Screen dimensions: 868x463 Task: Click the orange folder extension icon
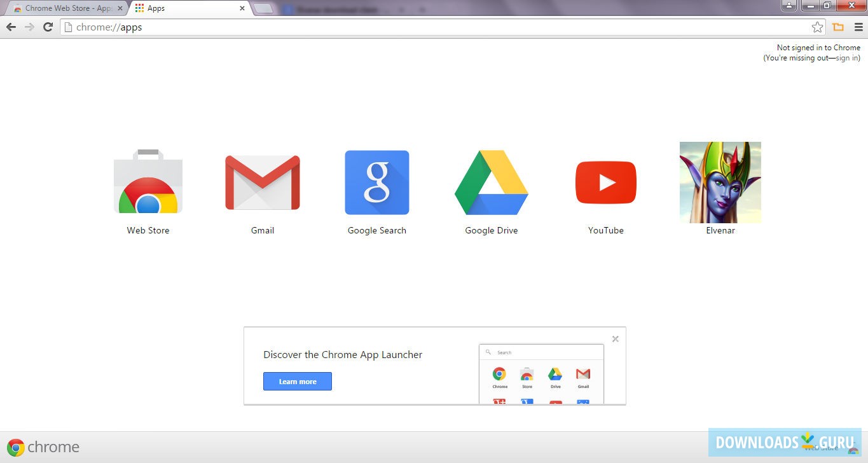click(838, 27)
